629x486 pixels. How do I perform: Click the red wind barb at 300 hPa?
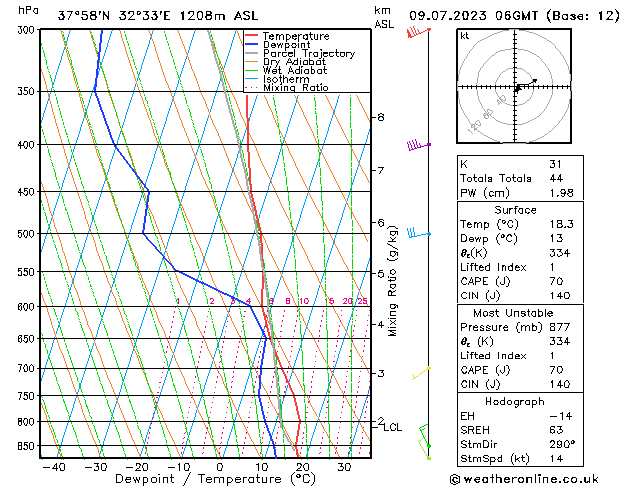[x=418, y=32]
